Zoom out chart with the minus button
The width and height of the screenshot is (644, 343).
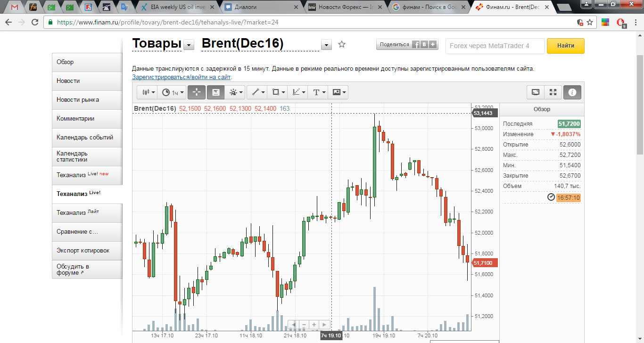coord(304,325)
